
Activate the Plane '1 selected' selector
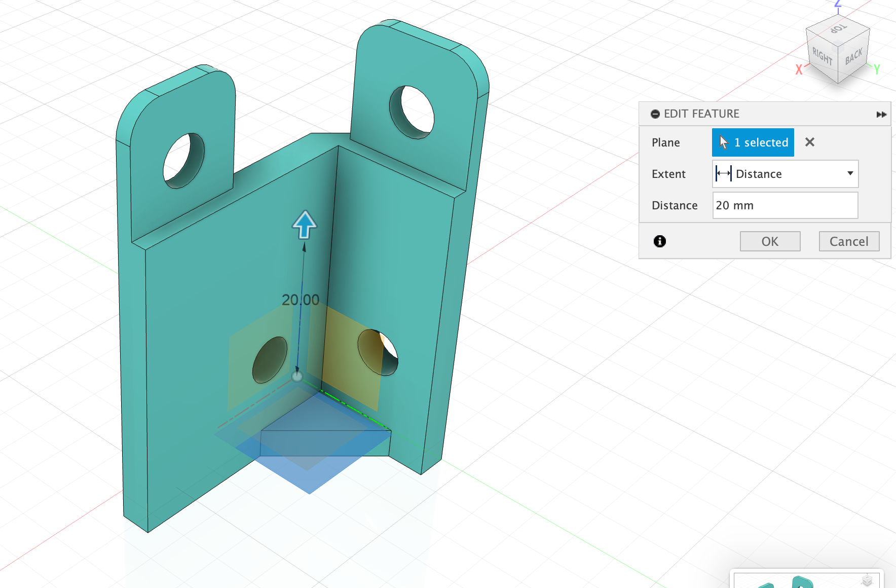[753, 142]
